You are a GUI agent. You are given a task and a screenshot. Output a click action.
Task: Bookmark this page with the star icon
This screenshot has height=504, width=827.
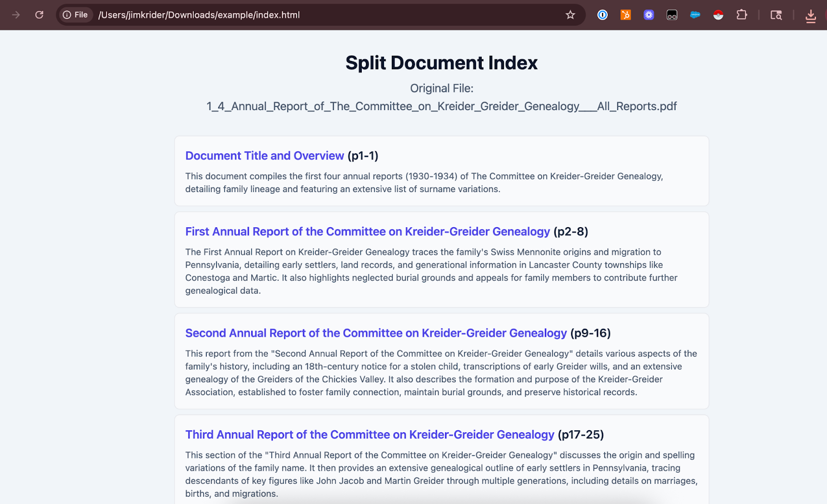tap(570, 15)
